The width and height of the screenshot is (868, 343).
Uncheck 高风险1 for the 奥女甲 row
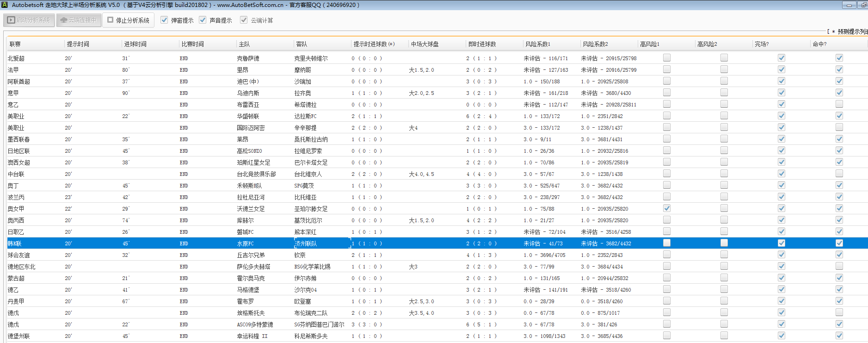click(666, 208)
